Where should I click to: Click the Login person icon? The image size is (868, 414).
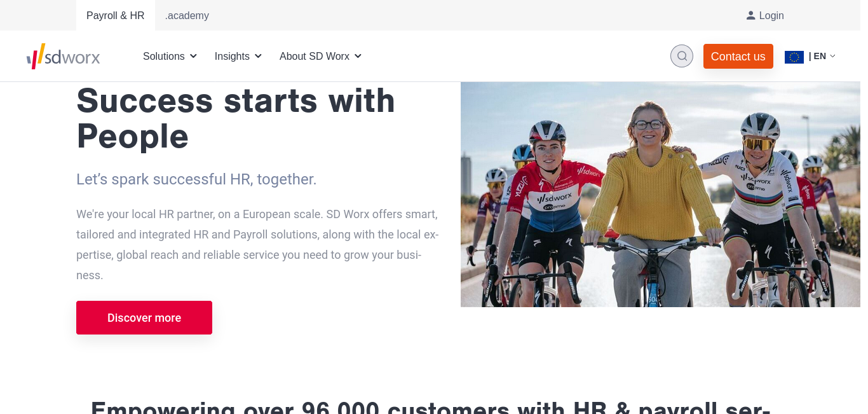tap(750, 15)
